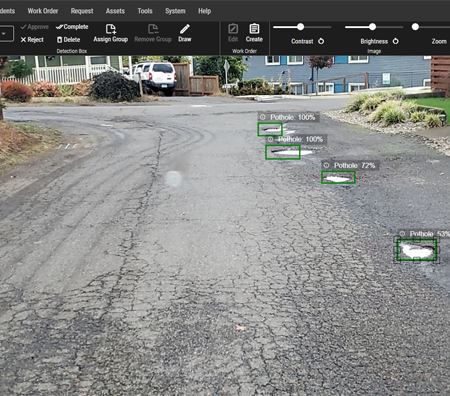Create a new work order

coord(254,33)
